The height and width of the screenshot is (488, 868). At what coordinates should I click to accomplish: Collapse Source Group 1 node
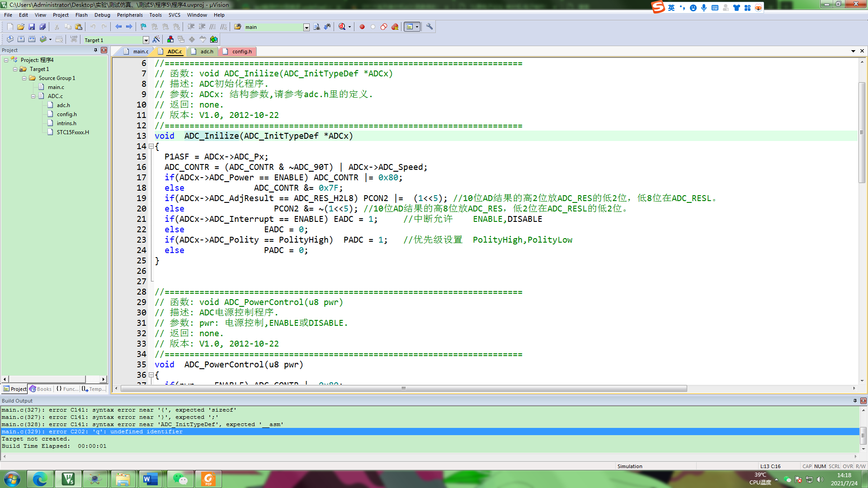[x=24, y=78]
